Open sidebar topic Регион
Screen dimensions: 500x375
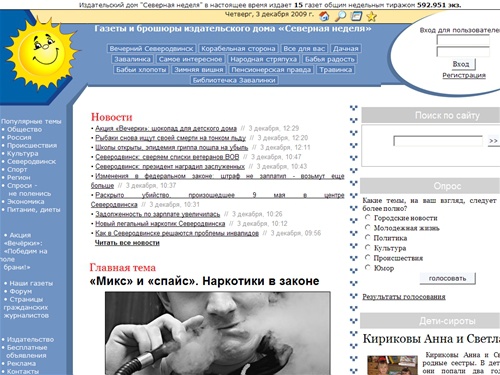19,177
